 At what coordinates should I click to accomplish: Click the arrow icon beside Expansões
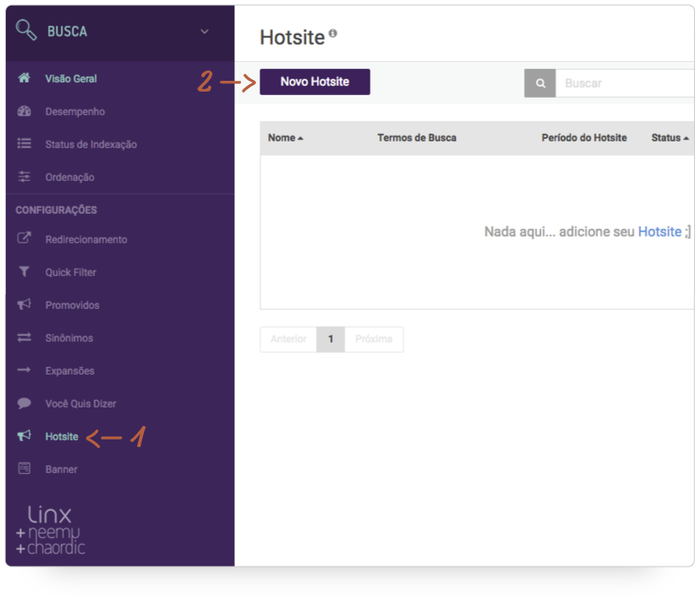coord(24,370)
